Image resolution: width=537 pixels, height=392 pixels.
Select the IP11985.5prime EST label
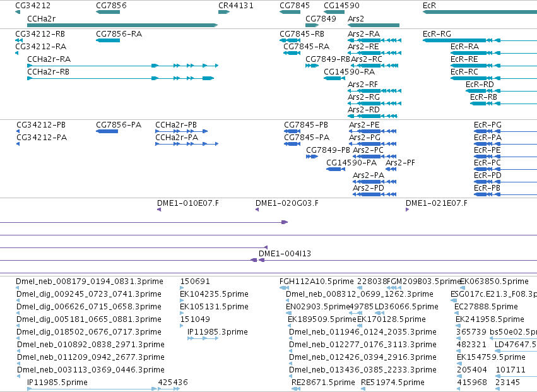click(x=57, y=383)
